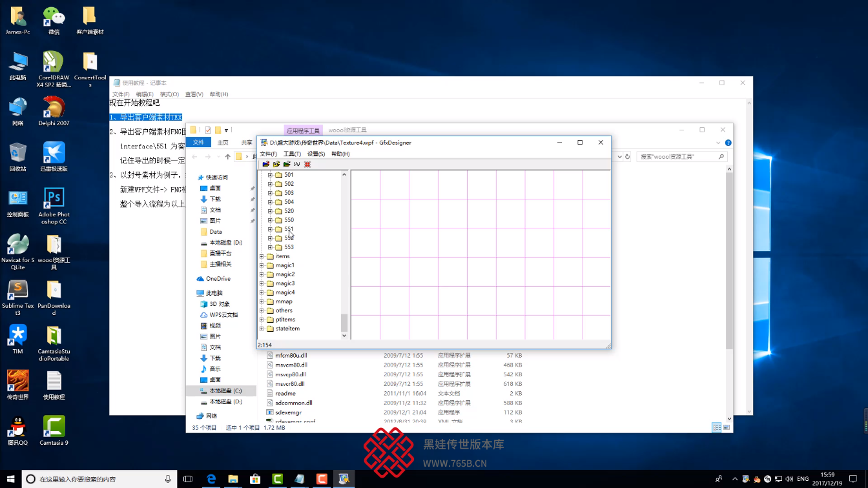The width and height of the screenshot is (868, 488).
Task: Open the Delphi 2007 desktop shortcut
Action: pos(54,111)
